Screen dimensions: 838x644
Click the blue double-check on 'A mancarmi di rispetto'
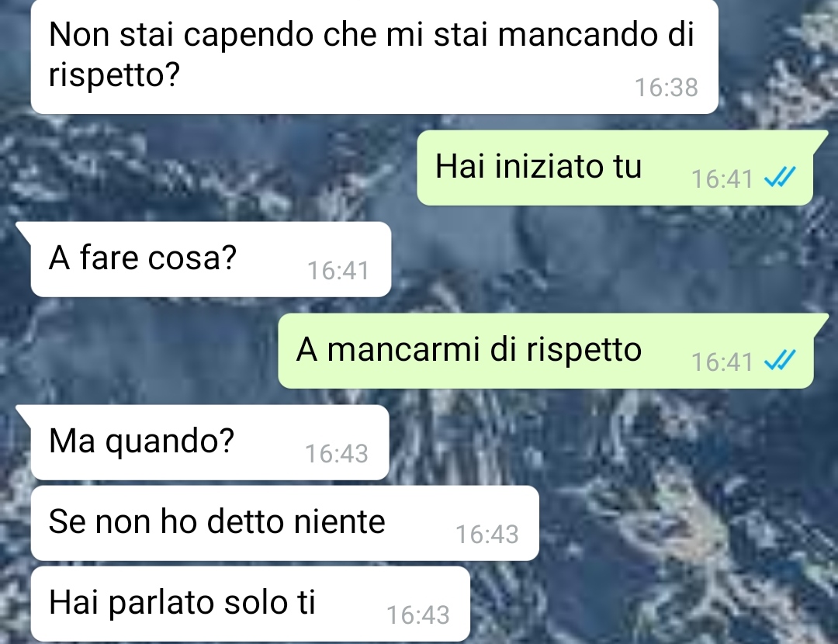click(780, 360)
